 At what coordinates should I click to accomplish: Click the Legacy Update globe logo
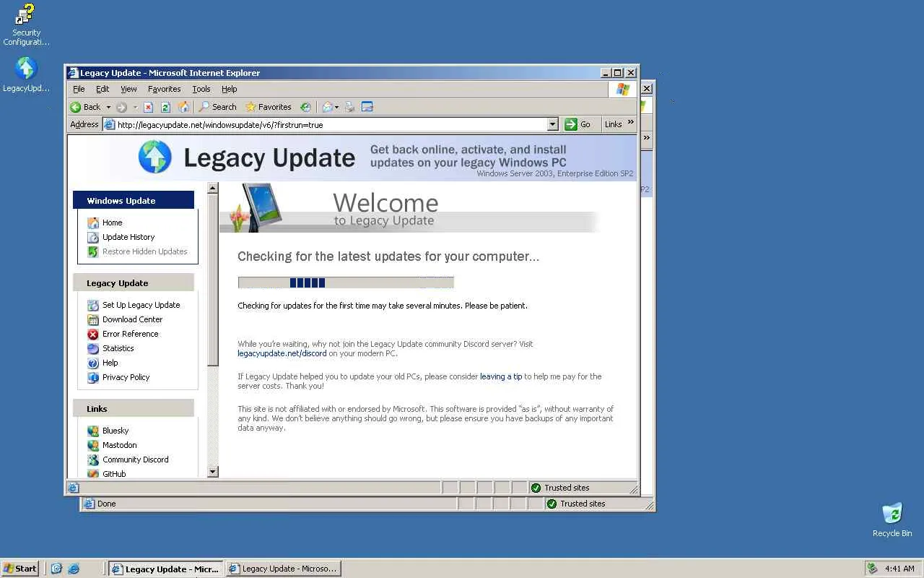click(155, 157)
